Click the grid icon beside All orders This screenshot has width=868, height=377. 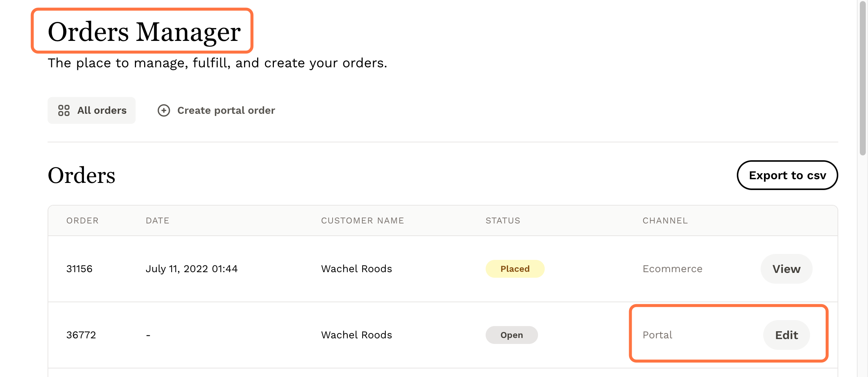(x=64, y=110)
